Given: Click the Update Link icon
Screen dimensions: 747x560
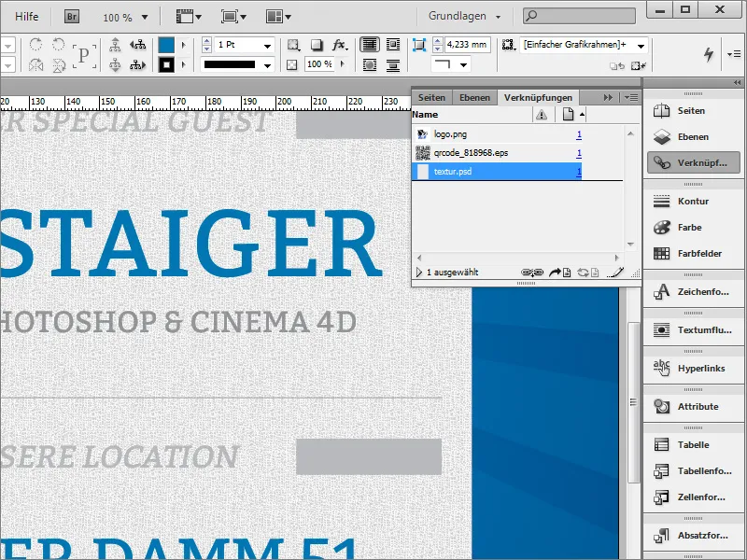Looking at the screenshot, I should coord(588,273).
